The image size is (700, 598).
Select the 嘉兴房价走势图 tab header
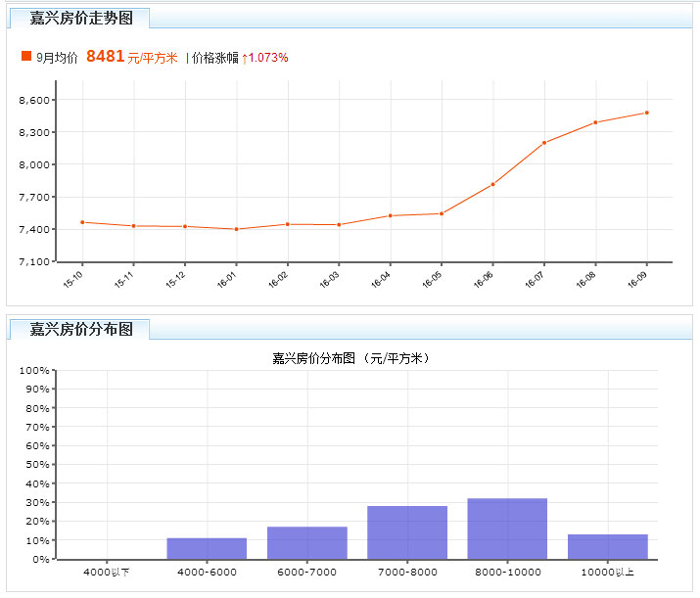point(81,18)
